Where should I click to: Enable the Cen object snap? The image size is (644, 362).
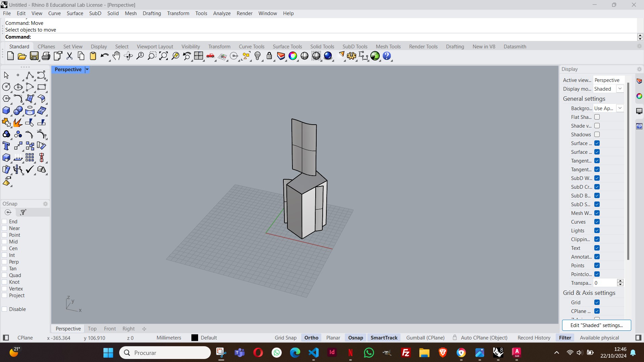coord(5,248)
